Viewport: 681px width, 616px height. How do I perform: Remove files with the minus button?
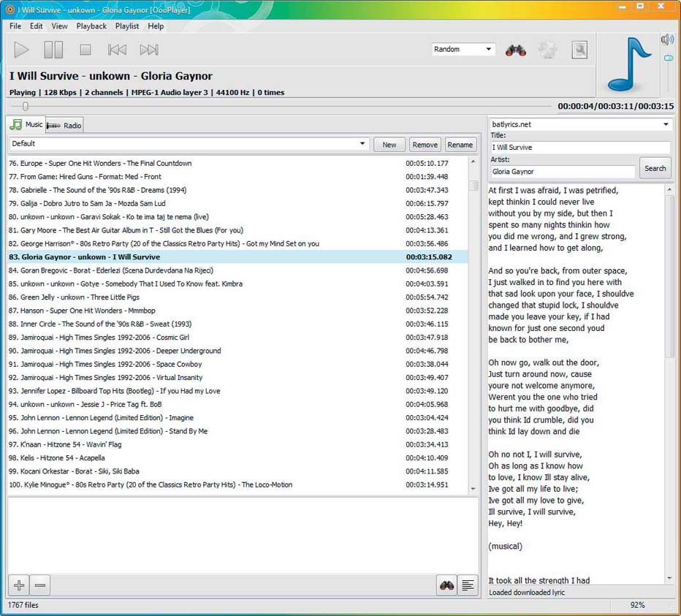click(x=40, y=585)
